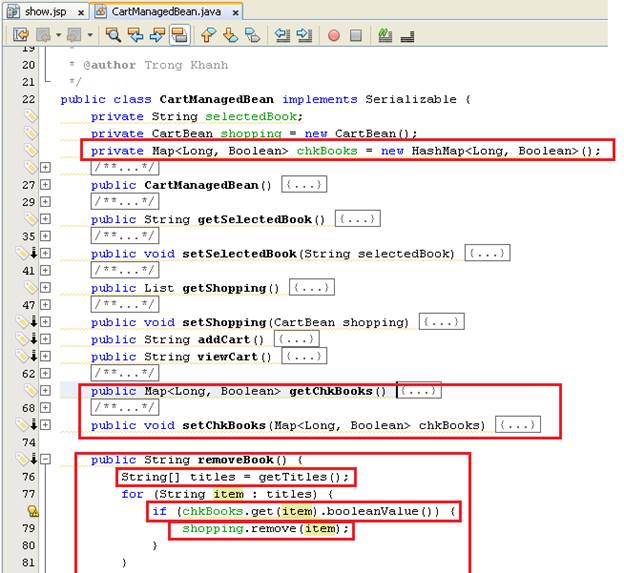This screenshot has width=624, height=573.
Task: Click hint tag icon beside selectedBook line
Action: coord(31,116)
